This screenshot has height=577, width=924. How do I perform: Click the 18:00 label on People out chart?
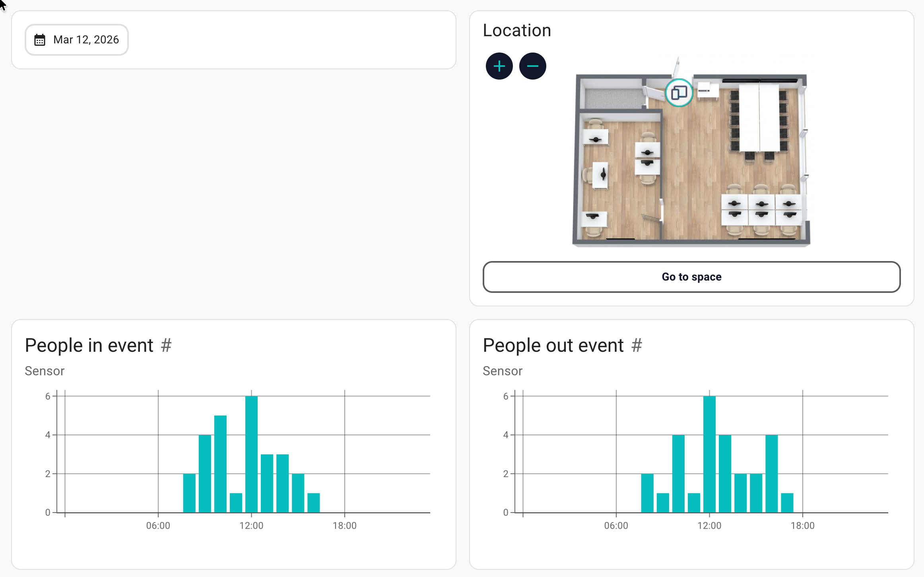pos(802,526)
